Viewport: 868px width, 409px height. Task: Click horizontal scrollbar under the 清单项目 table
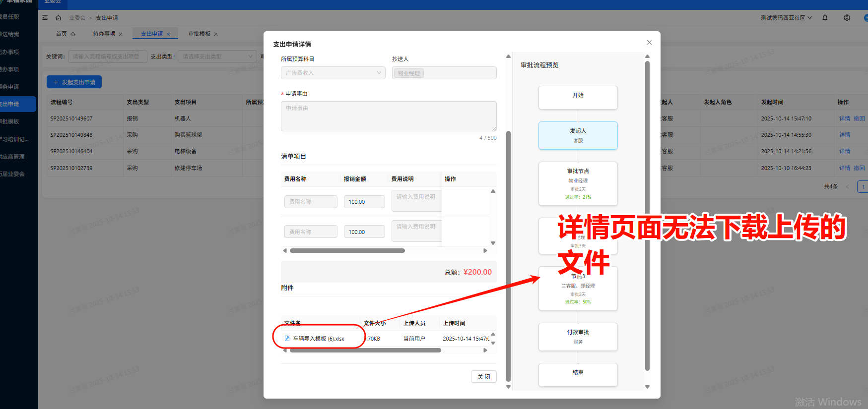click(347, 251)
